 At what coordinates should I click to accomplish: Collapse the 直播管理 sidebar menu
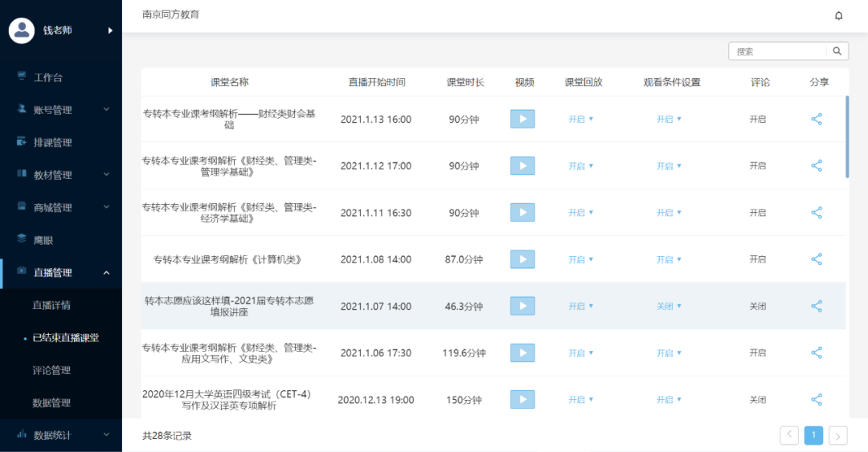[61, 273]
